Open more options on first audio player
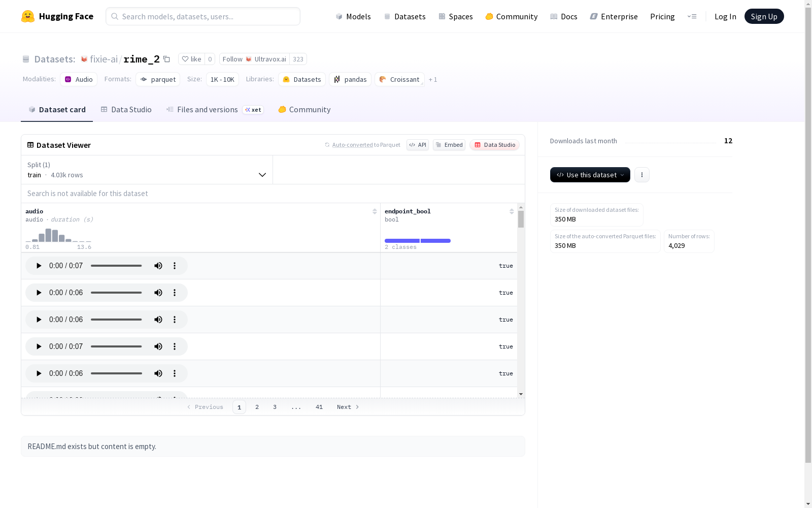The height and width of the screenshot is (508, 812). 175,266
